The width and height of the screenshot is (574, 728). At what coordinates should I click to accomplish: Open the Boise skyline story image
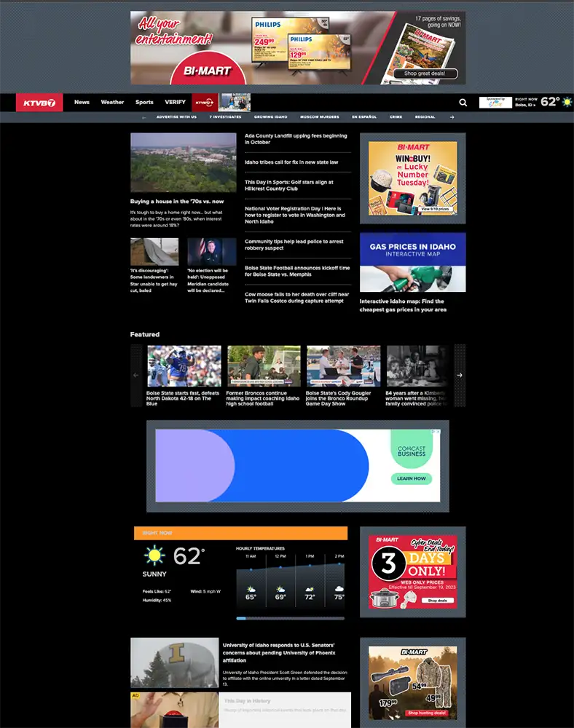184,162
